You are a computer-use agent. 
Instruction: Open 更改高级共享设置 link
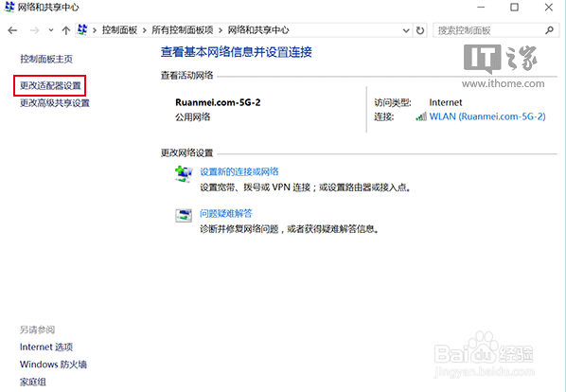click(55, 103)
